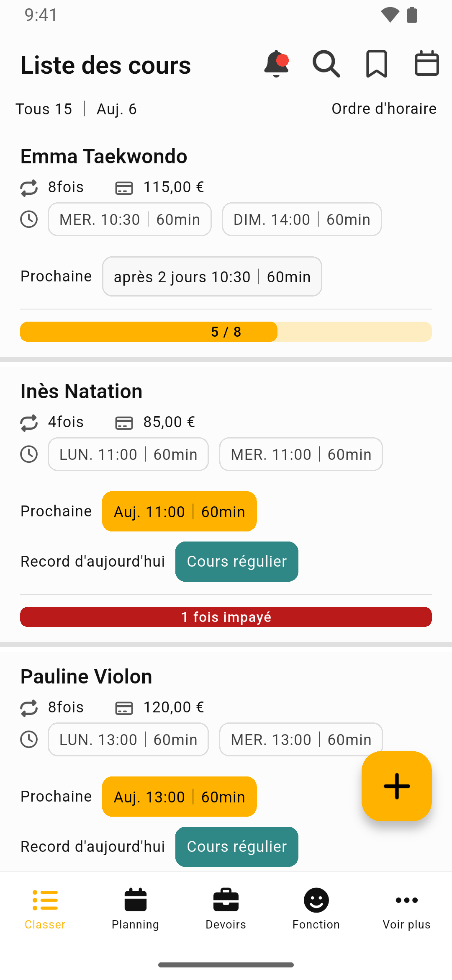This screenshot has height=980, width=452.
Task: Tap the red 1 fois impayé bar
Action: coord(226,617)
